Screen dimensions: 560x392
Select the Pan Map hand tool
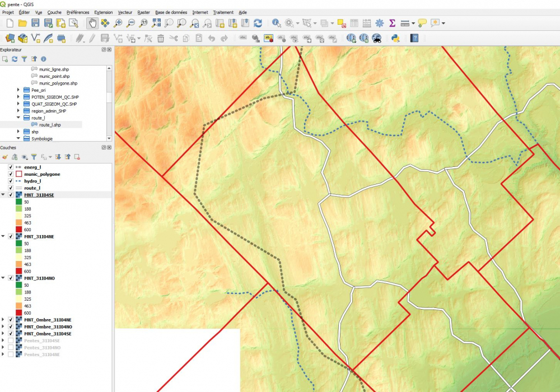point(92,23)
